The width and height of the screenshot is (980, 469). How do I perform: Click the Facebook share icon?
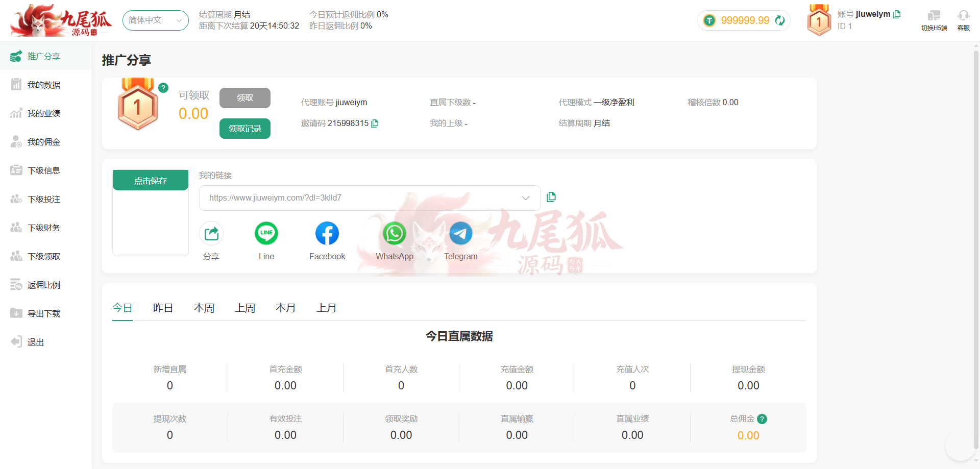(x=327, y=234)
